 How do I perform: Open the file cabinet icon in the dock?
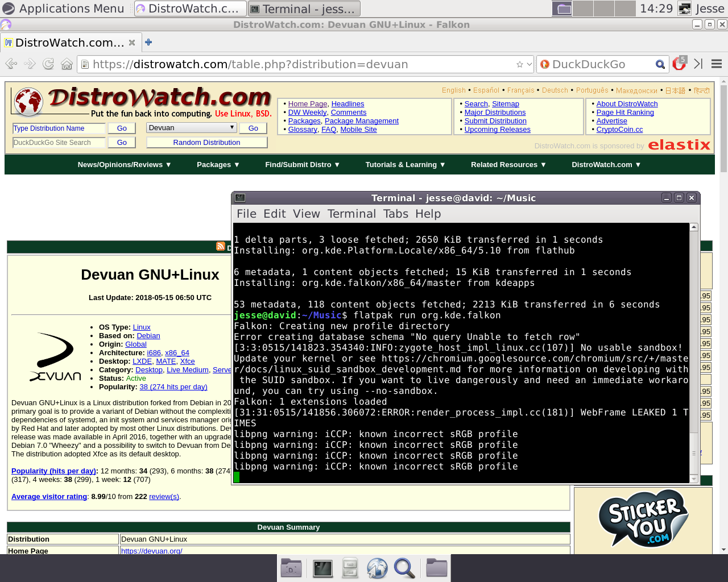point(350,568)
